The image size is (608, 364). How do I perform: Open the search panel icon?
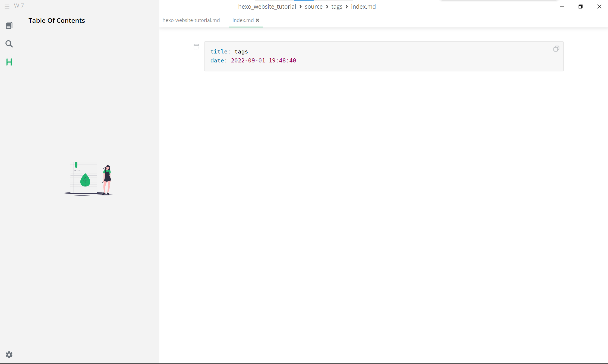coord(9,44)
